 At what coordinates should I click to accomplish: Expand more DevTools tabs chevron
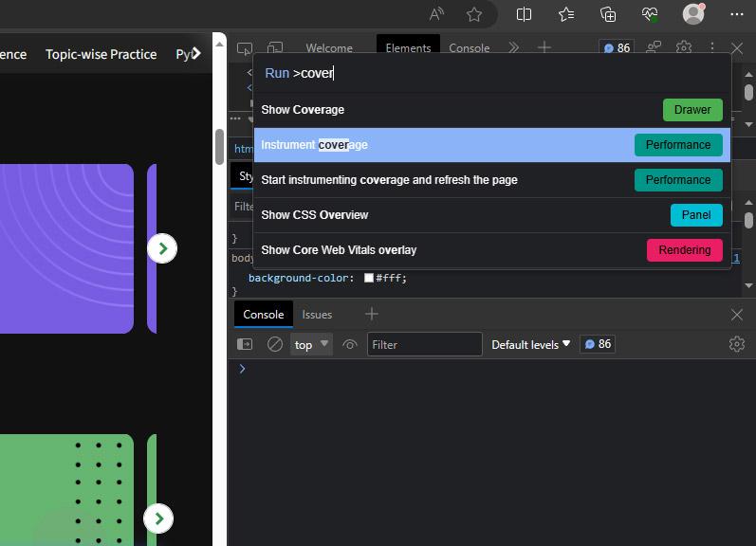(513, 47)
